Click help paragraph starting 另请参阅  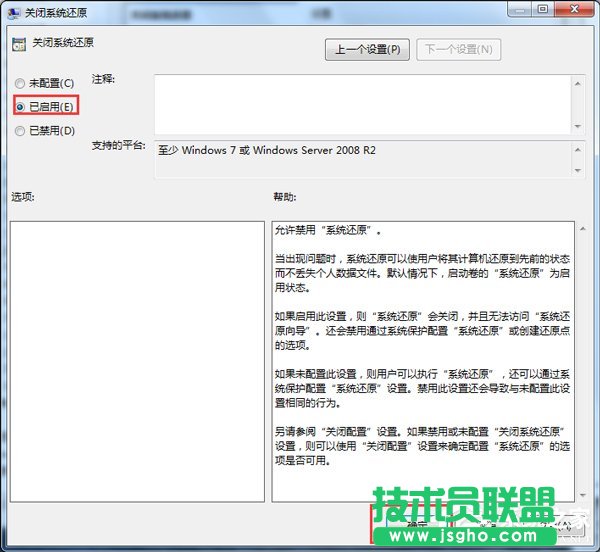tap(422, 446)
